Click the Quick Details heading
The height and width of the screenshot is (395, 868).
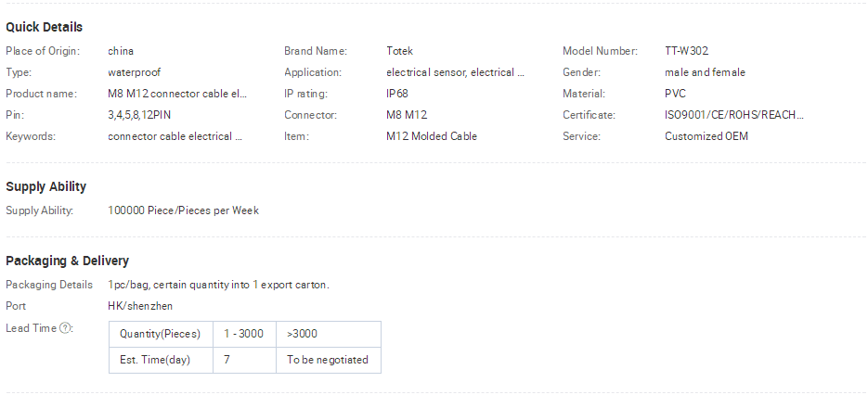[45, 27]
